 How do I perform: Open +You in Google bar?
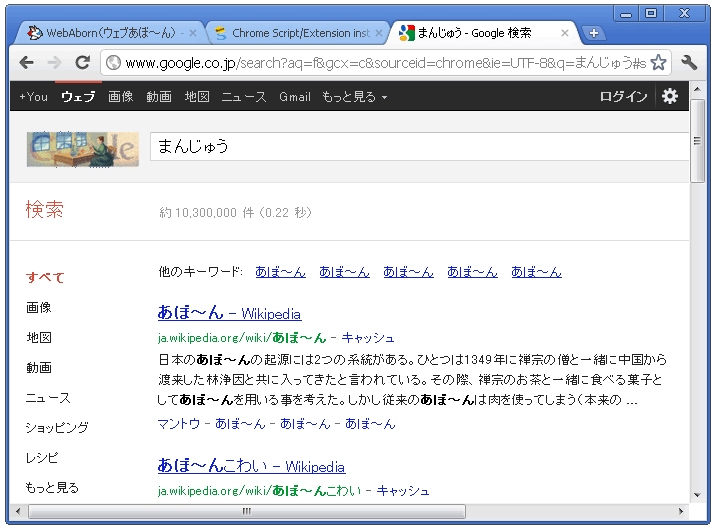(x=33, y=97)
